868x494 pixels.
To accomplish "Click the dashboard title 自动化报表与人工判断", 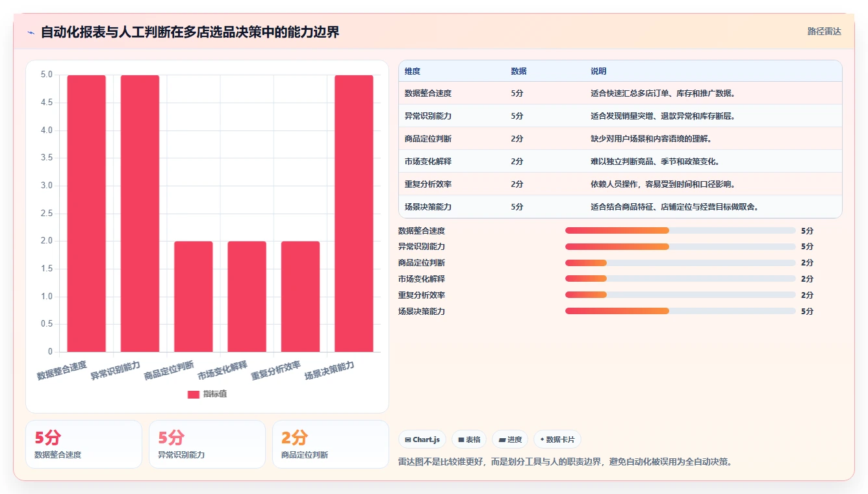I will pos(190,32).
